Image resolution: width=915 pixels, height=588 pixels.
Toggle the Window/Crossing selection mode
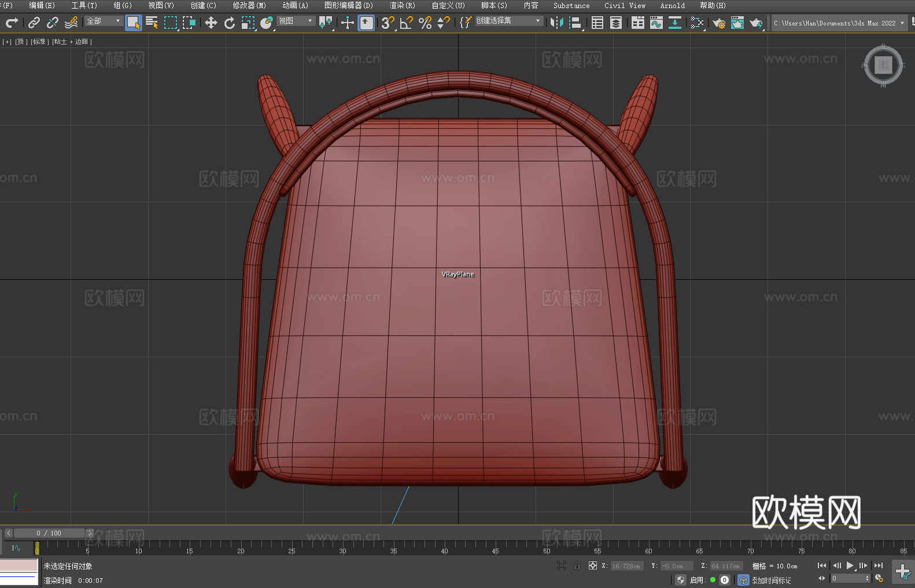pyautogui.click(x=189, y=23)
